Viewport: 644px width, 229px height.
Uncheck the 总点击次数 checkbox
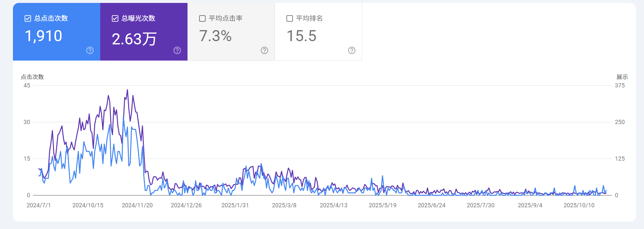point(28,18)
